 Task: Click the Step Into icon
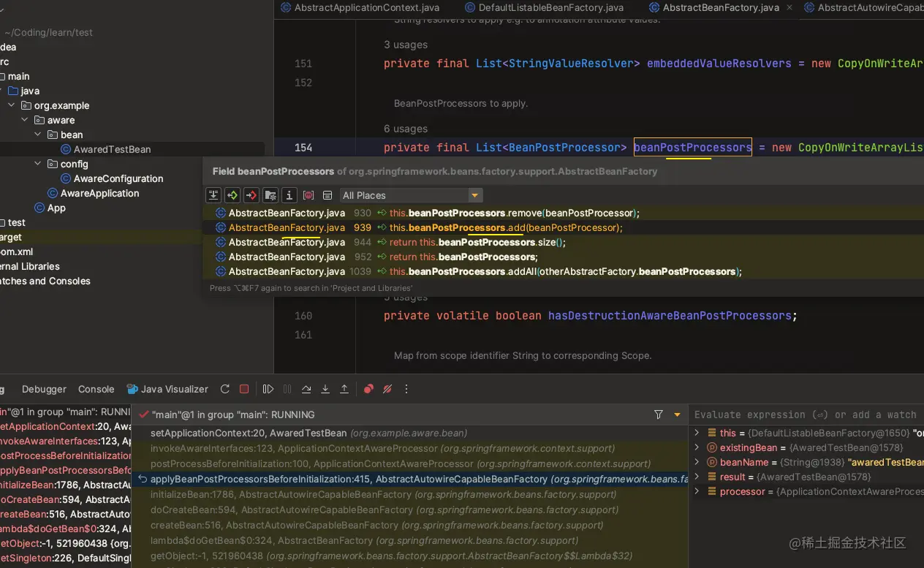click(325, 389)
